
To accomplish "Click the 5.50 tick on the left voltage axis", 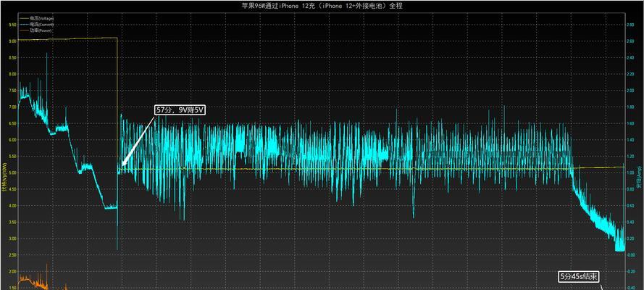I will coord(12,156).
